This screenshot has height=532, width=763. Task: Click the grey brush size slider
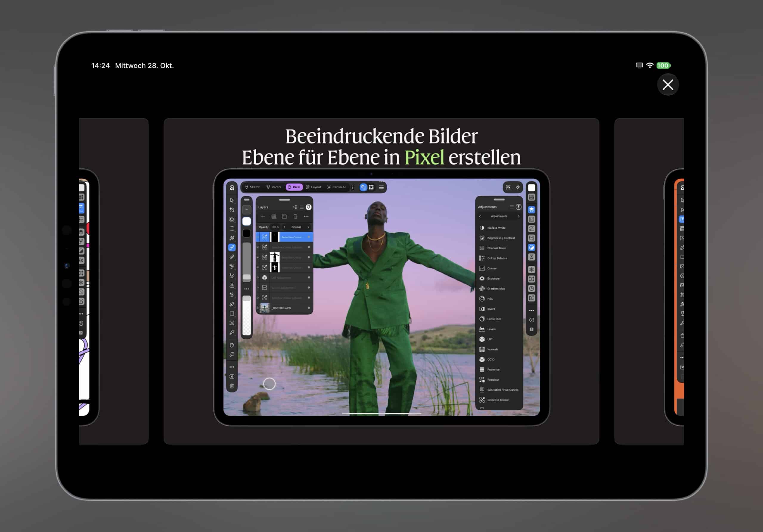coord(246,262)
